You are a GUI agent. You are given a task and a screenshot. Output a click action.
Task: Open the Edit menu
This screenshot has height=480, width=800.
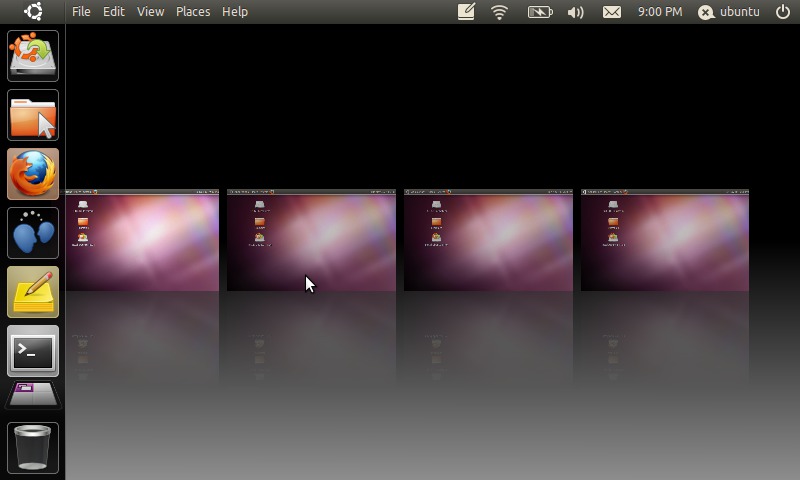pos(114,12)
